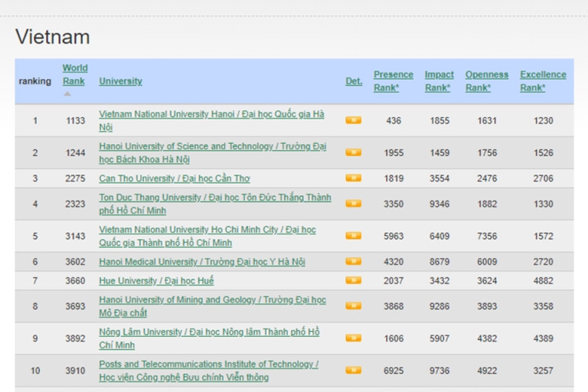Open details icon for Posts and Telecommunications Institute
Image resolution: width=588 pixels, height=392 pixels.
353,371
